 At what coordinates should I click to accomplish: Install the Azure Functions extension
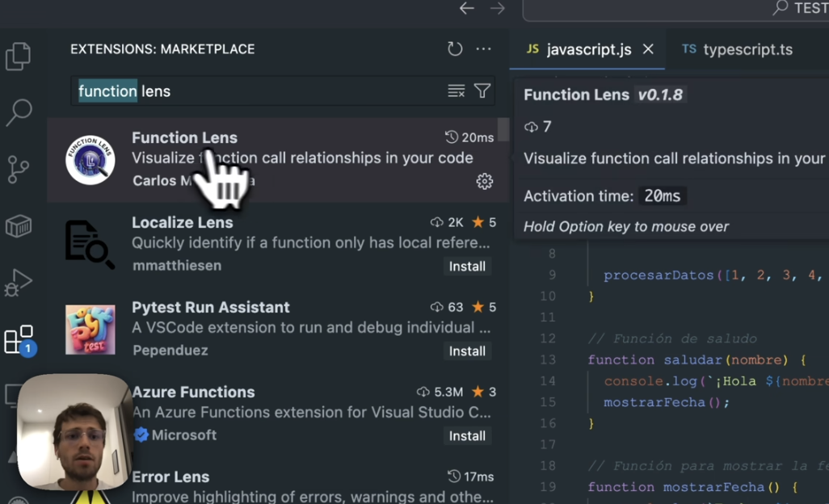467,436
